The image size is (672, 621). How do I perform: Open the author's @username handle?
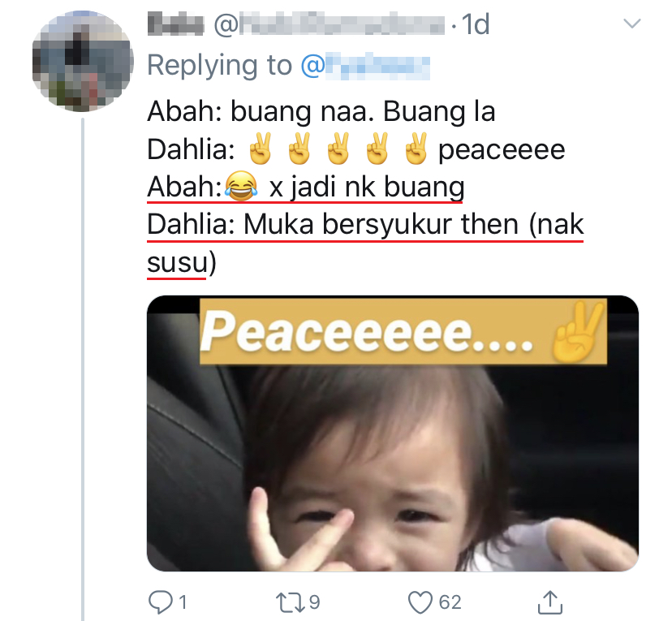point(330,25)
